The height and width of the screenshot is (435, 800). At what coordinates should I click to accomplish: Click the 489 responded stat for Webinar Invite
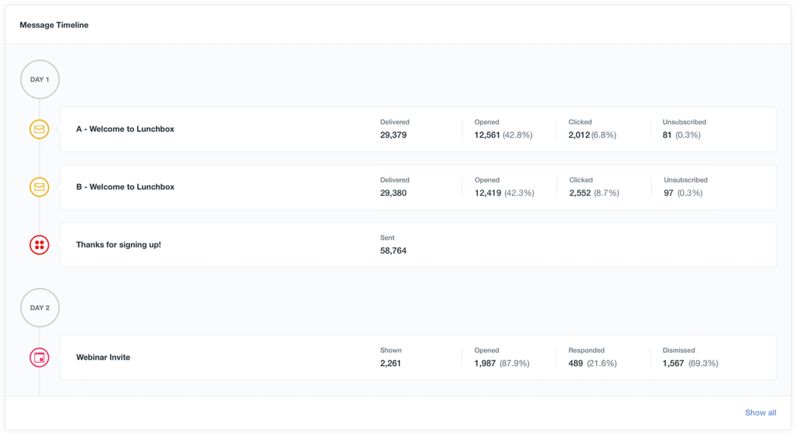point(577,364)
